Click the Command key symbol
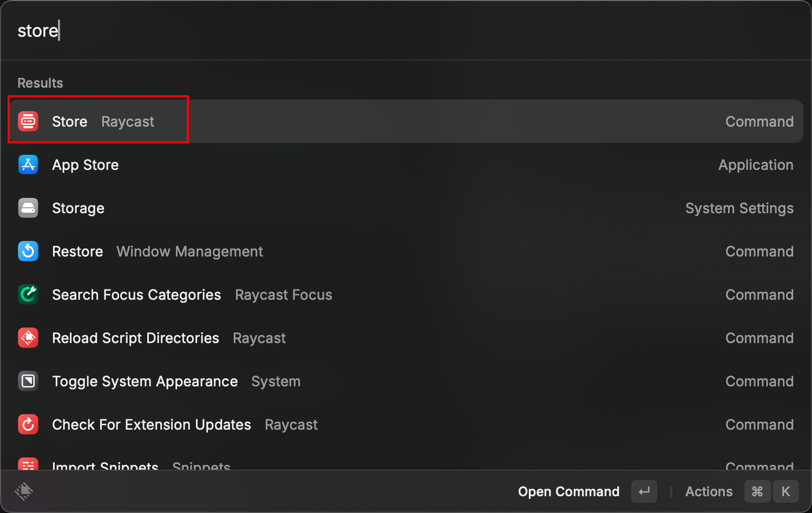Screen dimensions: 812x513 [757, 491]
